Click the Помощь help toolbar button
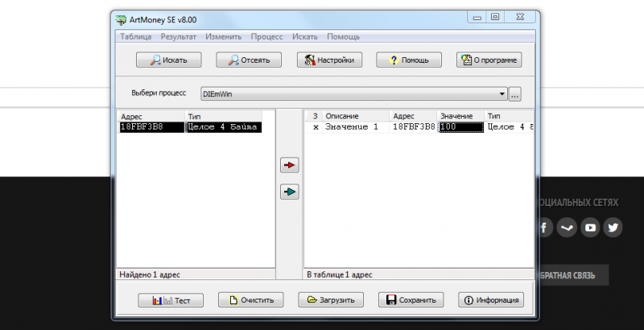Screen dimensions: 644x330 (x=409, y=60)
